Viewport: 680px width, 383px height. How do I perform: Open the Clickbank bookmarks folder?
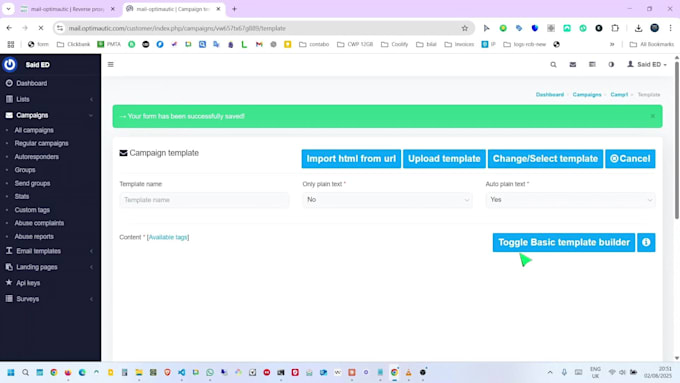[x=74, y=44]
